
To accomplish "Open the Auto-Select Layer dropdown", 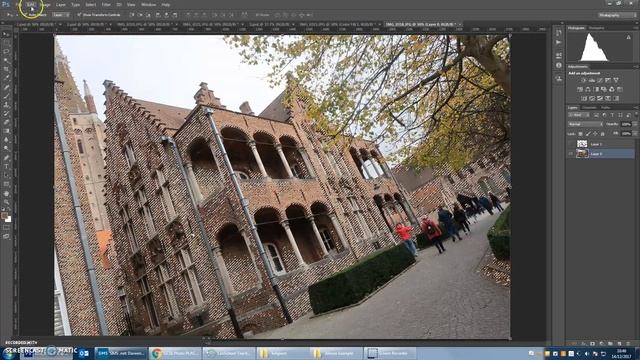I will click(61, 15).
